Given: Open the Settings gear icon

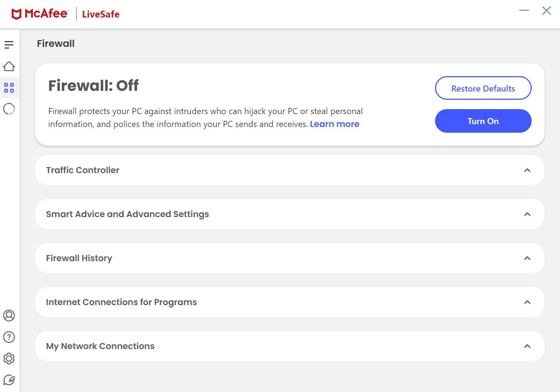Looking at the screenshot, I should 9,358.
